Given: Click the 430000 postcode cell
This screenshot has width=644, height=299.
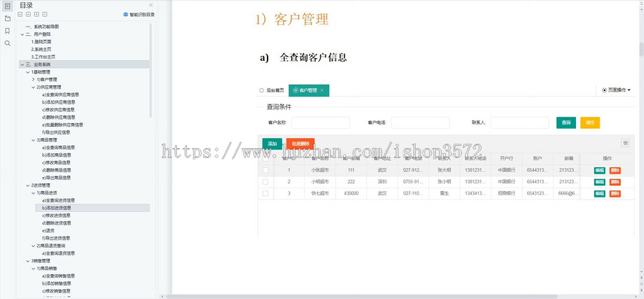Looking at the screenshot, I should (351, 193).
